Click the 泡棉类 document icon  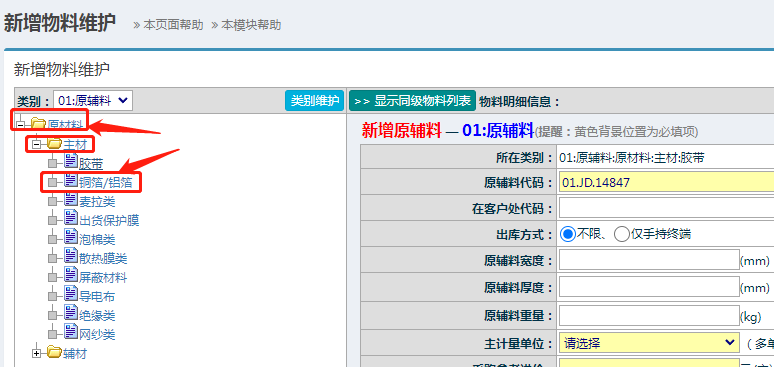pyautogui.click(x=71, y=238)
